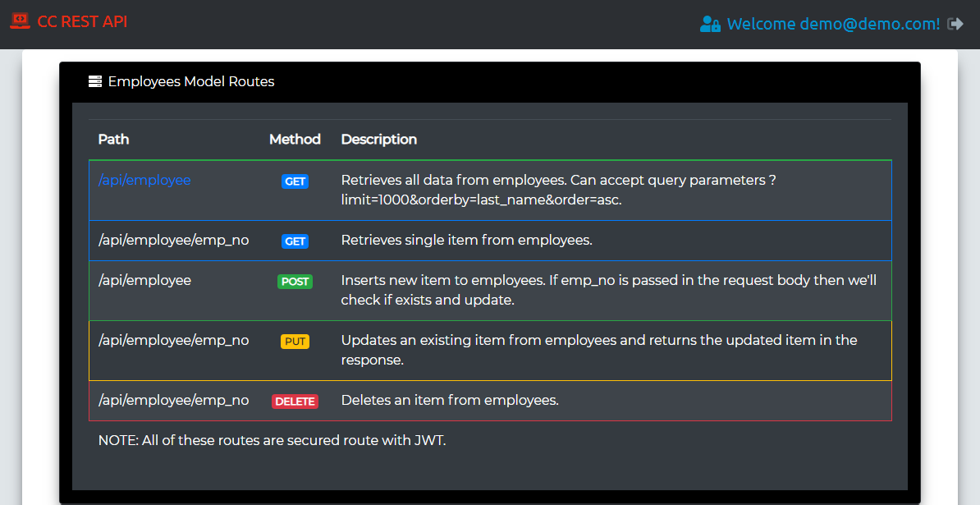Select the /api/employee/emp_no path in the PUT row
This screenshot has height=505, width=980.
pyautogui.click(x=173, y=340)
